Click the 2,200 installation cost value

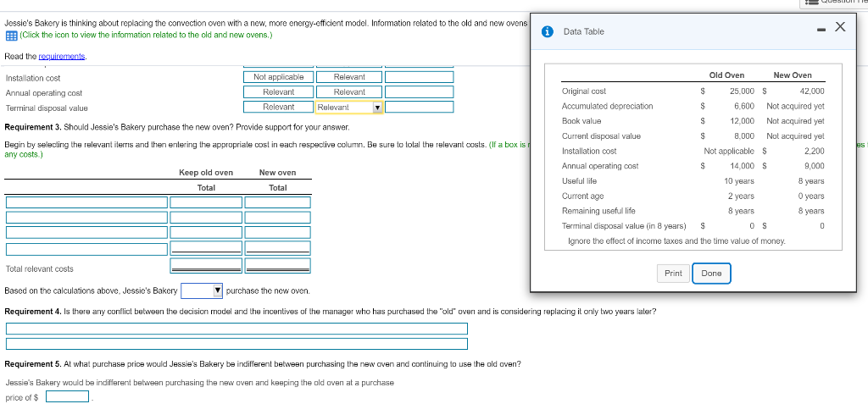pos(815,151)
